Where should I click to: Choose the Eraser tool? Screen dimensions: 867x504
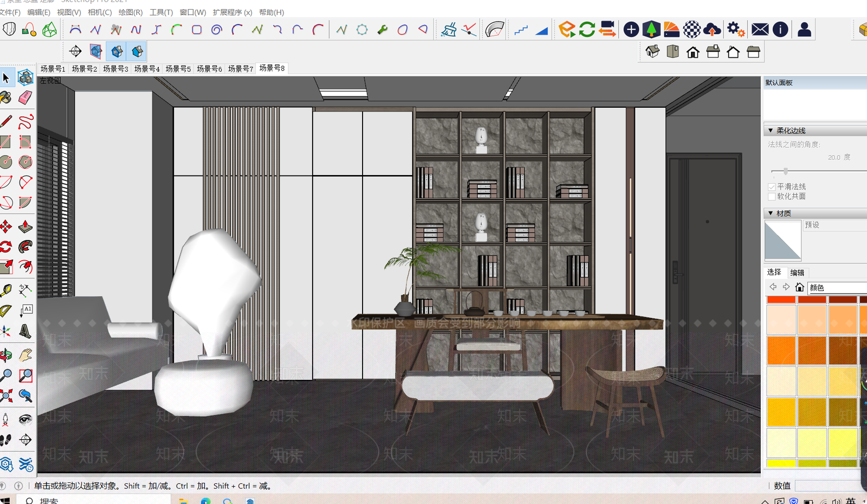click(x=25, y=98)
